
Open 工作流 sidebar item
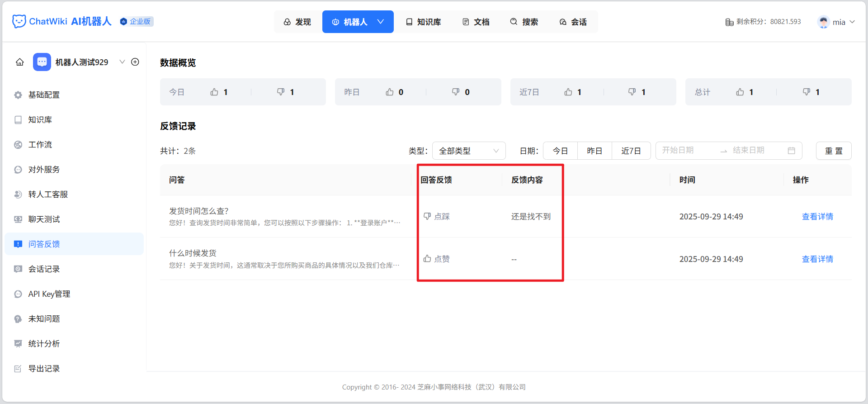75,144
